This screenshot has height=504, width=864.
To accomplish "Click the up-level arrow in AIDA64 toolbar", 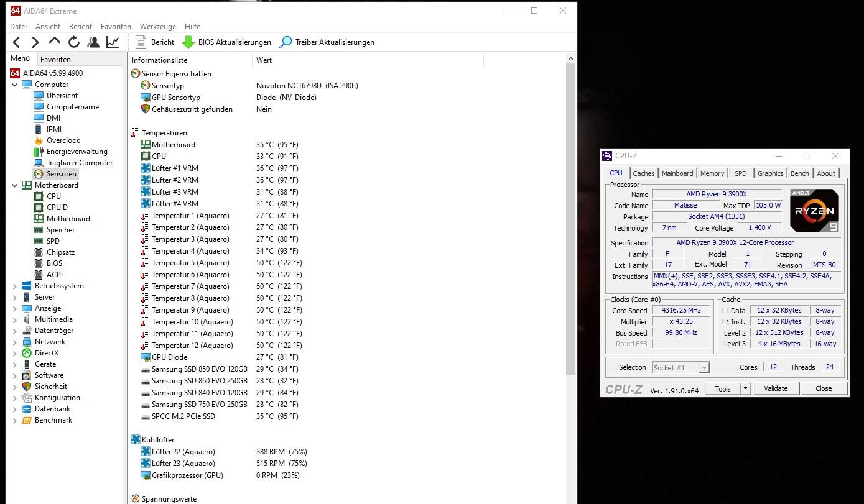I will 55,42.
